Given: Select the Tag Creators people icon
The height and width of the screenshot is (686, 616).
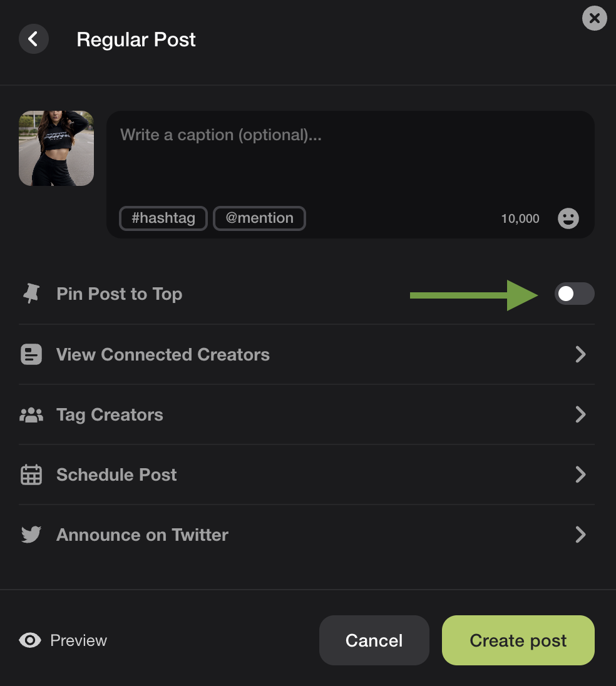Looking at the screenshot, I should (x=31, y=414).
